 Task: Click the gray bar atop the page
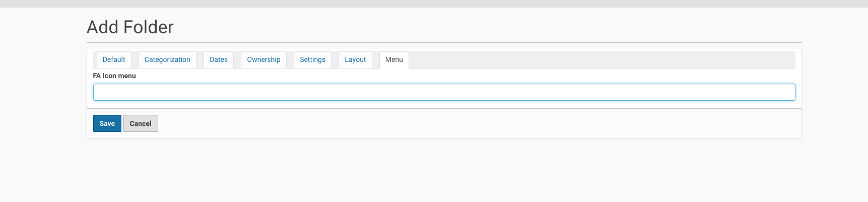[434, 4]
